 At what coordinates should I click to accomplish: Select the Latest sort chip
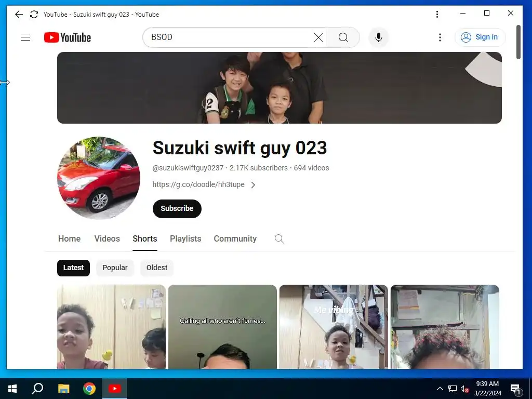point(73,268)
